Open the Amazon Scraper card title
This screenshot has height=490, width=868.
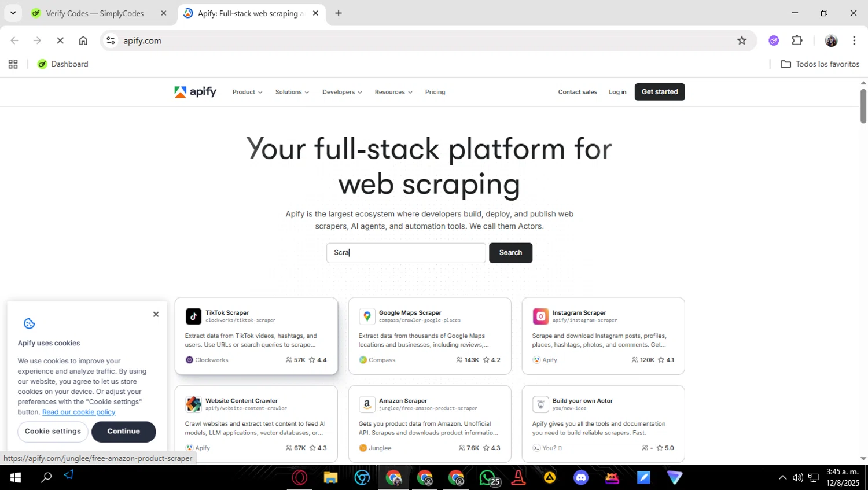point(403,401)
